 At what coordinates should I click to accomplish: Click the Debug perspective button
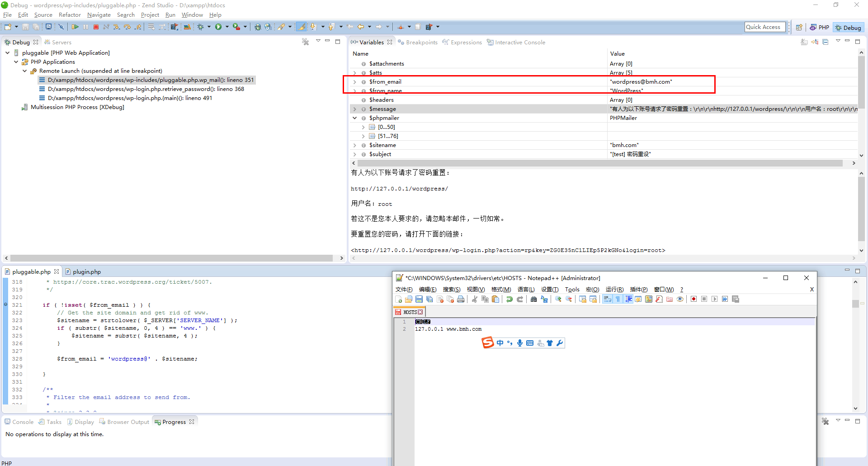(x=848, y=28)
